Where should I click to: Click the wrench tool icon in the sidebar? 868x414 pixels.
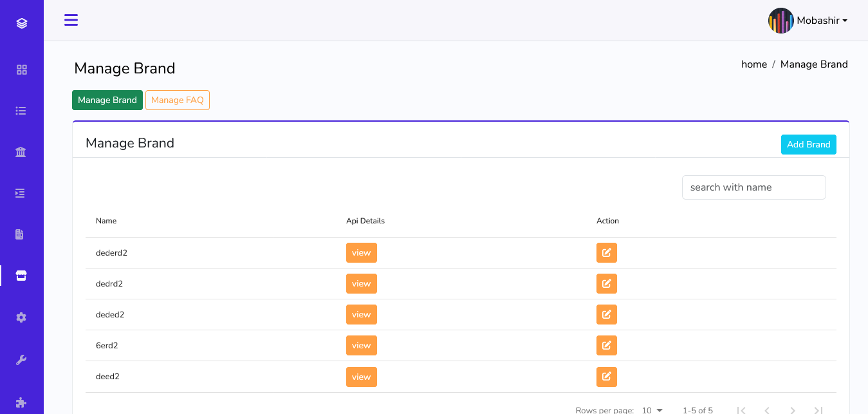tap(21, 359)
